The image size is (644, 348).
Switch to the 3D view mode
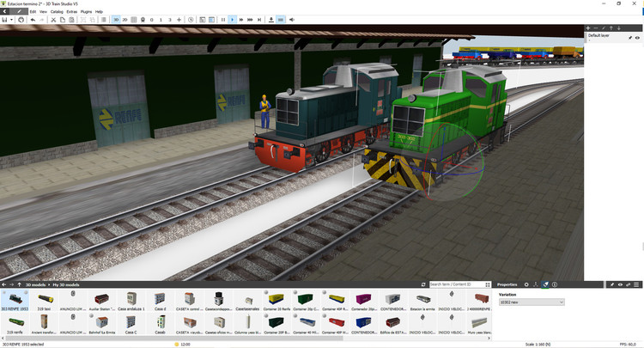116,19
